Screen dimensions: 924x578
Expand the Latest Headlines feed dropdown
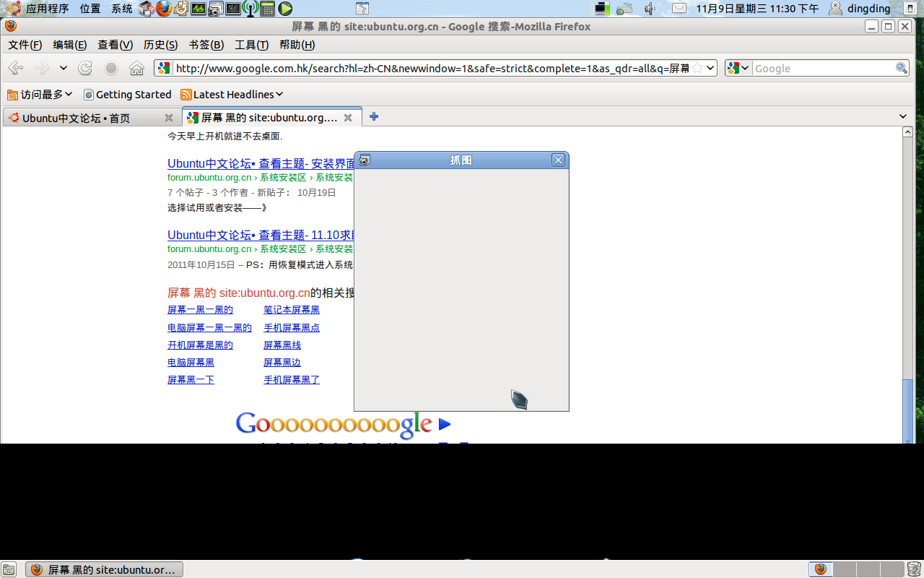pos(232,94)
